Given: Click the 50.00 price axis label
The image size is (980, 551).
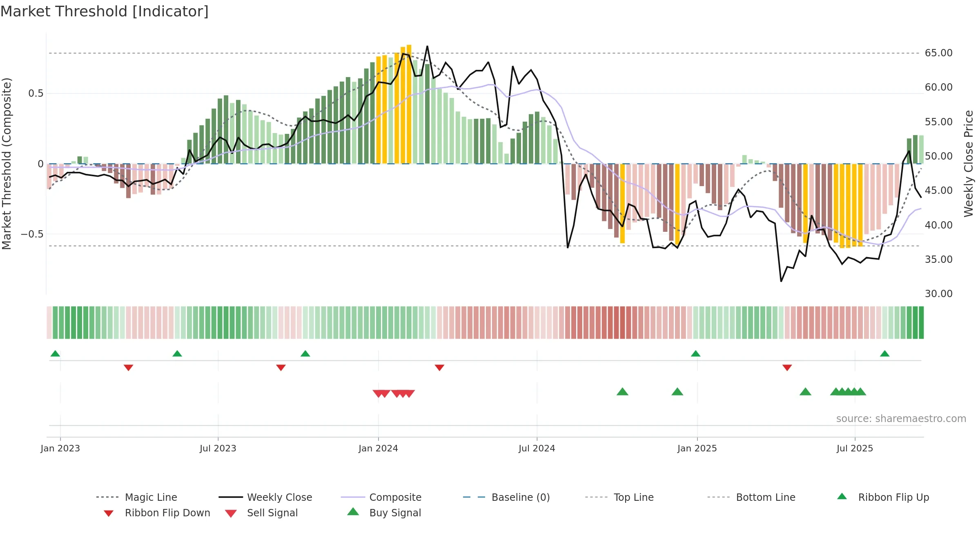Looking at the screenshot, I should 939,156.
